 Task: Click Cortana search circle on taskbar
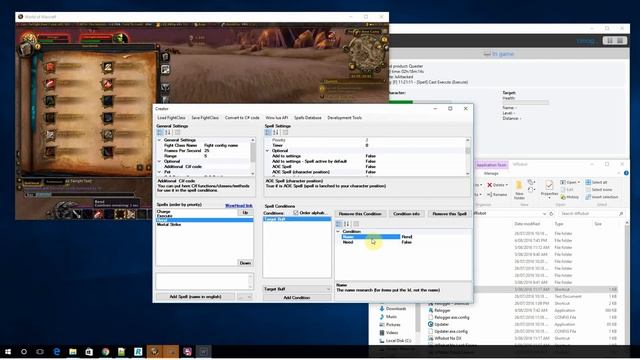point(24,351)
